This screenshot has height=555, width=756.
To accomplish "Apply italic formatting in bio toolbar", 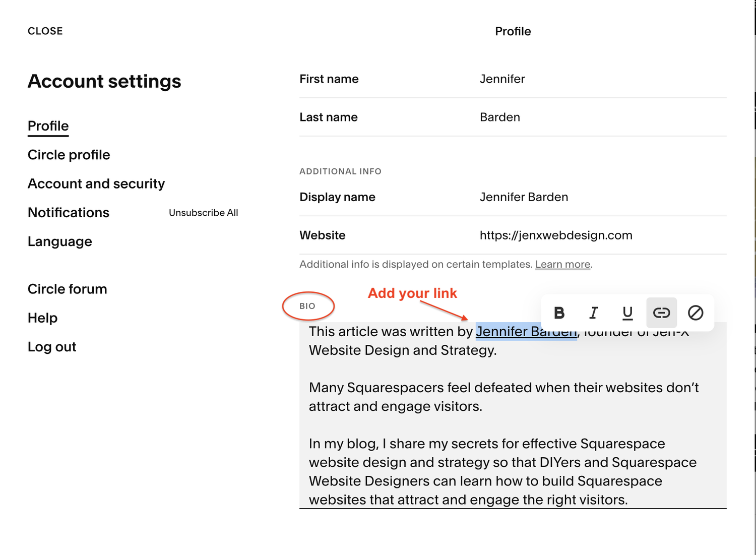I will [594, 313].
